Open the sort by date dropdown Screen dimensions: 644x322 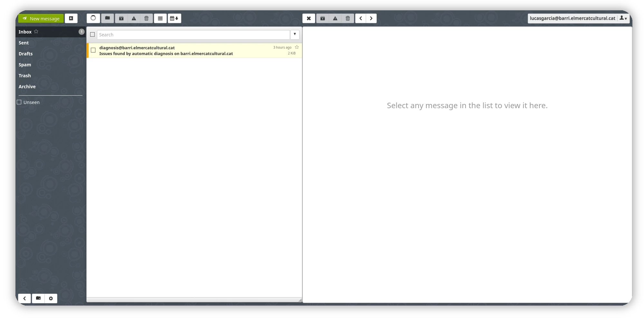(174, 18)
